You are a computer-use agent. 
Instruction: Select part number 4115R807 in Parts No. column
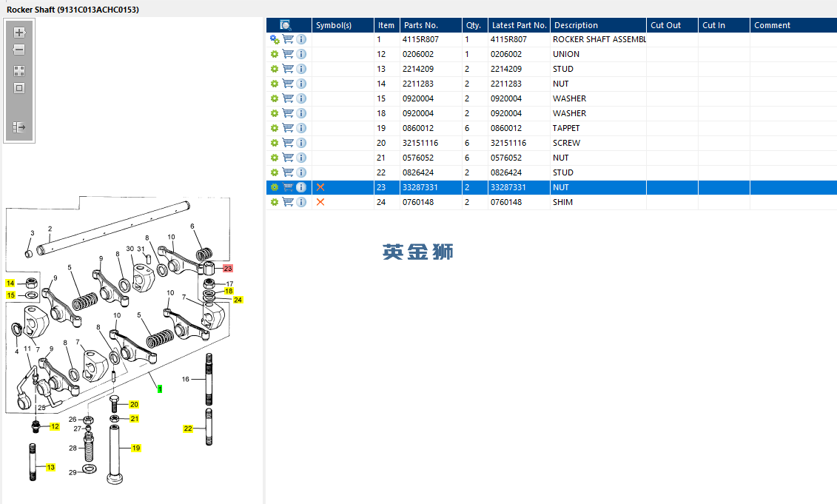(x=420, y=39)
